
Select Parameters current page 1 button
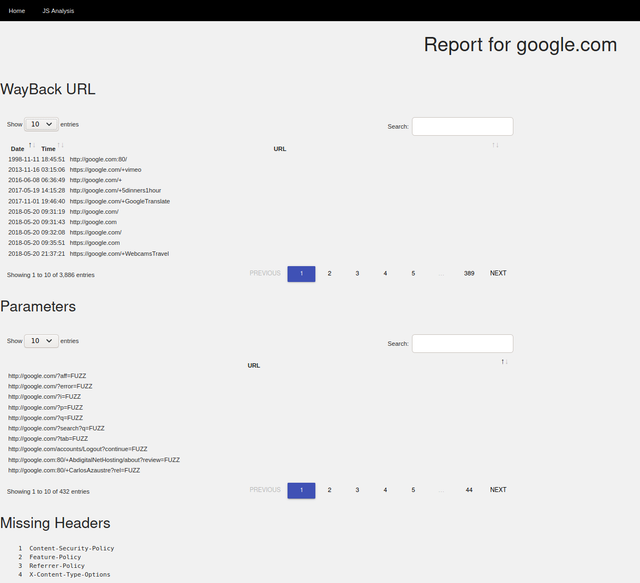[301, 490]
